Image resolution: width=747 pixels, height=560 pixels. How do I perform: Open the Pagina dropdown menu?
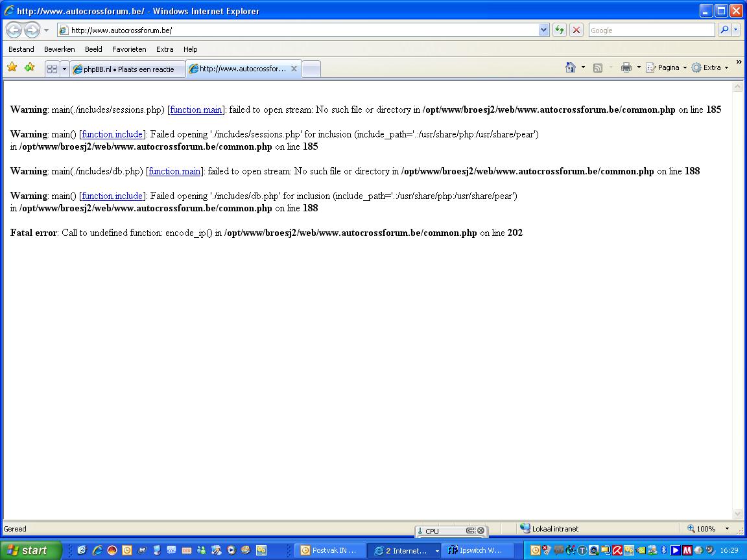click(x=668, y=67)
